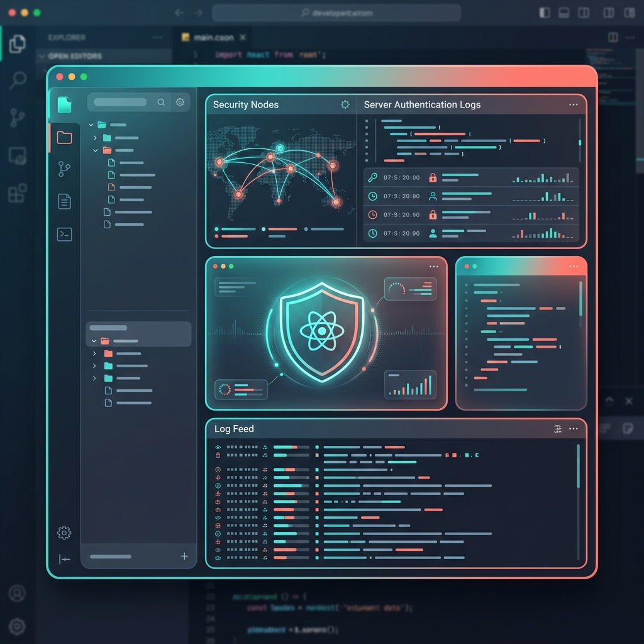644x644 pixels.
Task: Collapse OPEN EDITORS section in the background Explorer
Action: click(42, 56)
